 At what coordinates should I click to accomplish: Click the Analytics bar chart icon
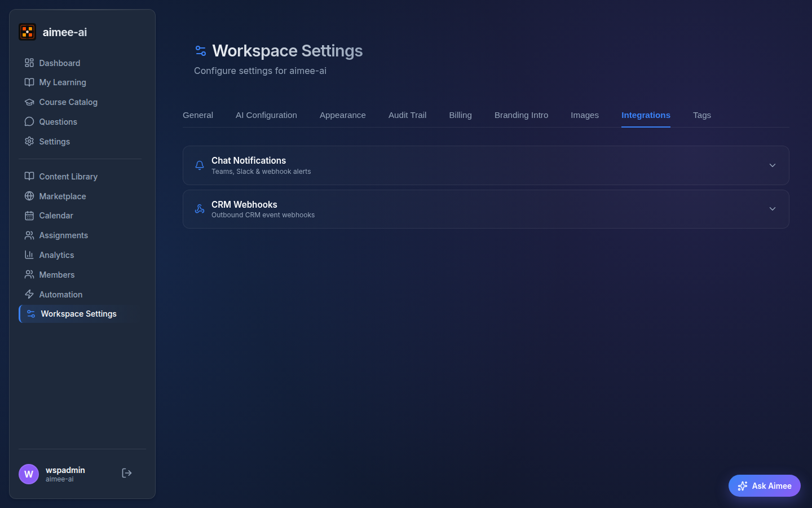click(29, 255)
